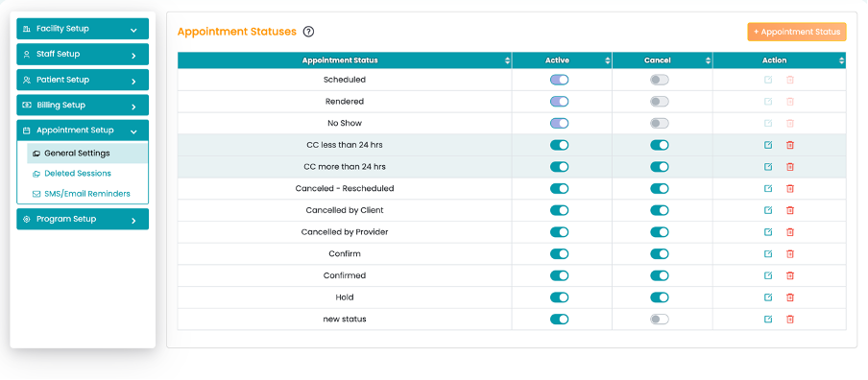This screenshot has height=380, width=868.
Task: Click the trash icon for No Show
Action: [790, 124]
